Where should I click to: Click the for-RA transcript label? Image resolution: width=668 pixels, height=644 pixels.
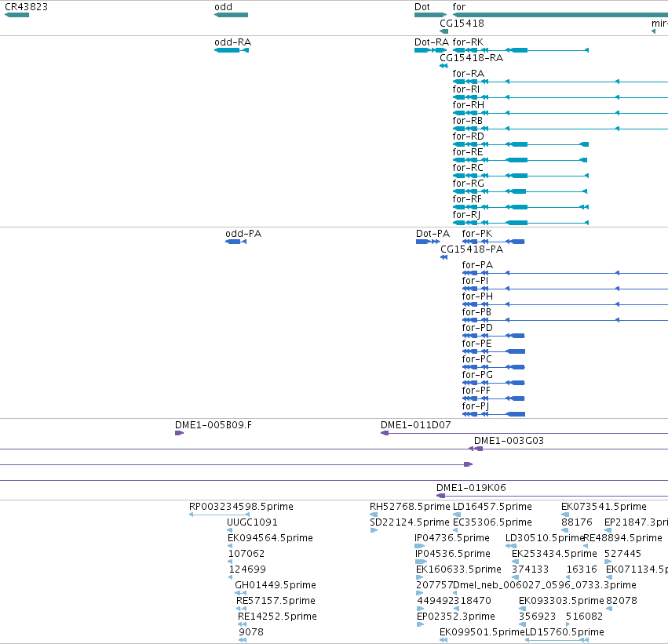[x=468, y=74]
